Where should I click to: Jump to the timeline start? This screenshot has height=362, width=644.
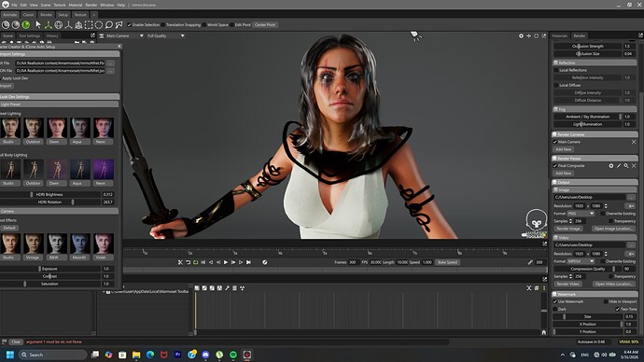pyautogui.click(x=203, y=262)
